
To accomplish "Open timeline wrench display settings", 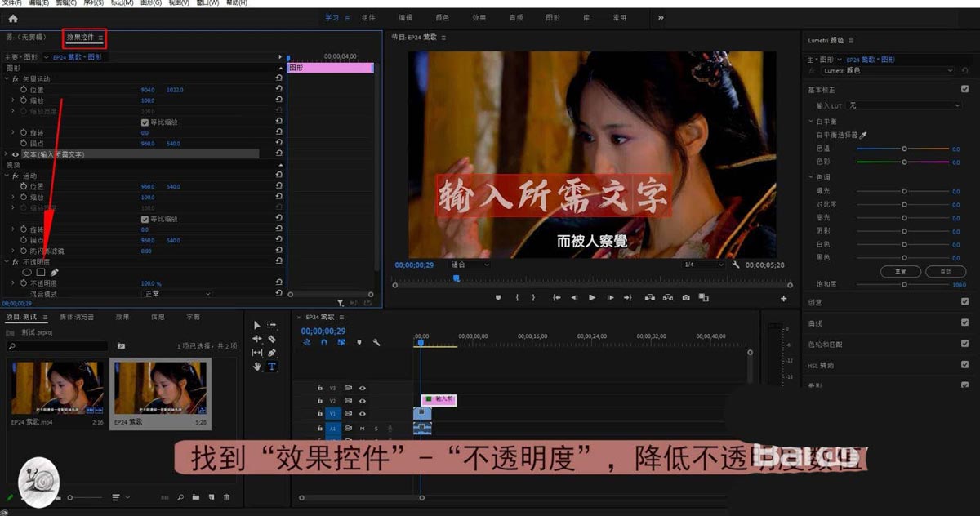I will tap(376, 342).
